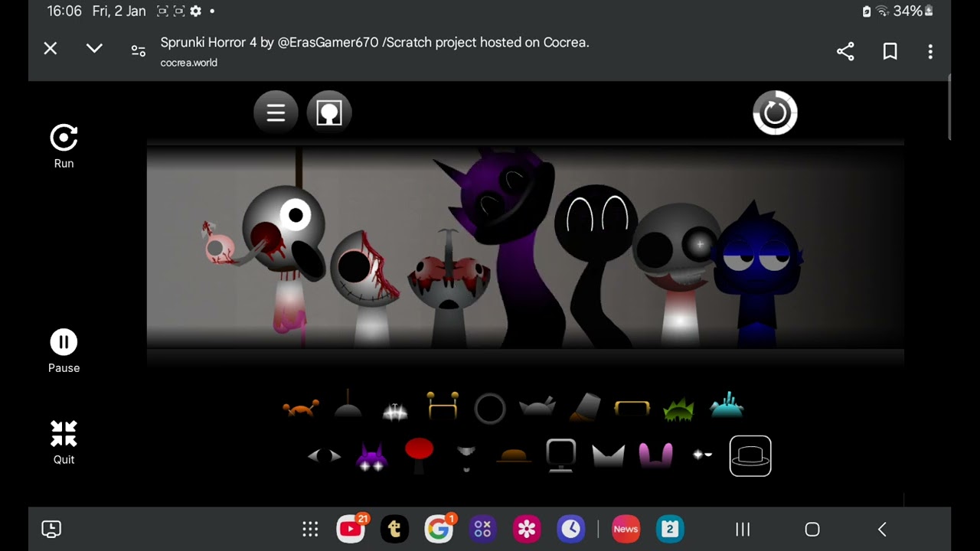Choose the gold headphone-band icon
Screen dimensions: 980x551
point(632,409)
